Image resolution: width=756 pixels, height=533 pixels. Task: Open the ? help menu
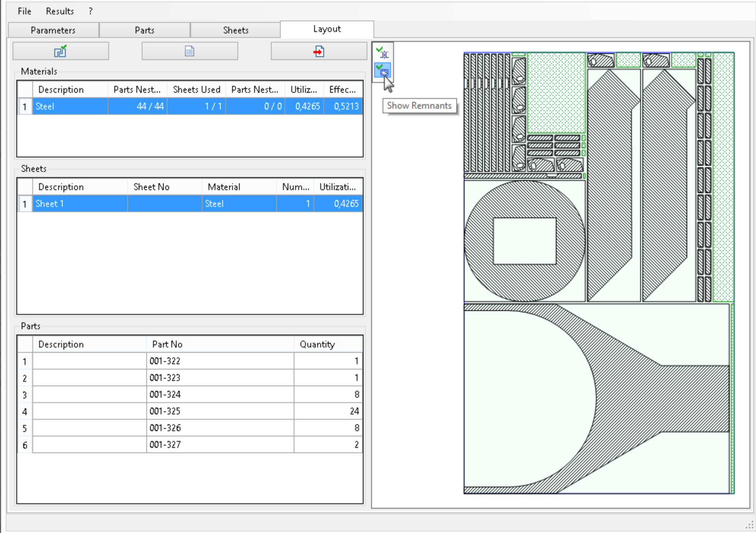(x=90, y=11)
